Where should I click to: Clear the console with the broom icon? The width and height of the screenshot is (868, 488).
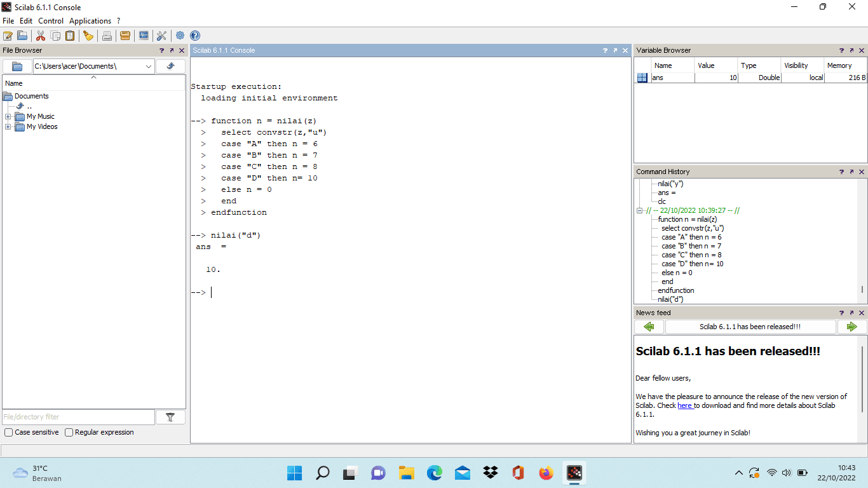(x=88, y=36)
